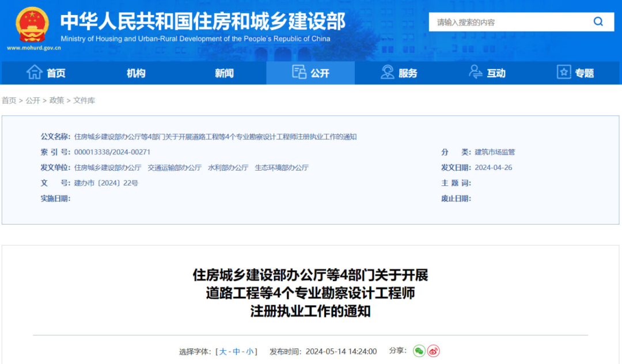Click the search magnifier icon

598,21
